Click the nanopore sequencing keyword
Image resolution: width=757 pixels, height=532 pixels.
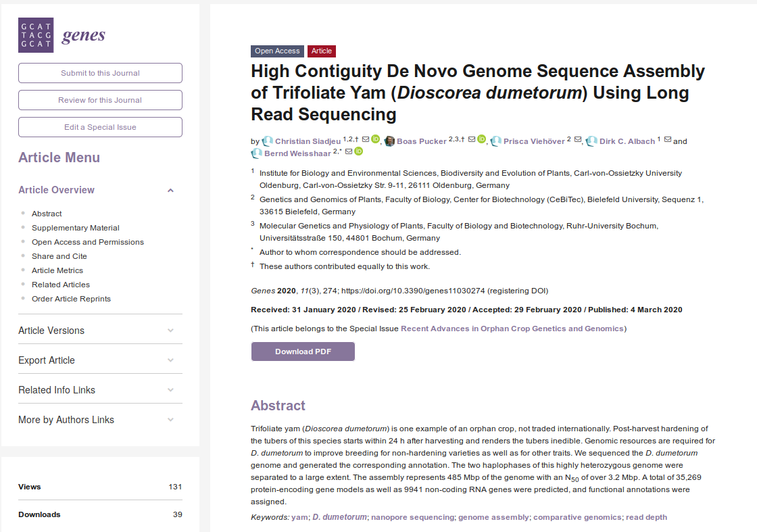coord(413,517)
